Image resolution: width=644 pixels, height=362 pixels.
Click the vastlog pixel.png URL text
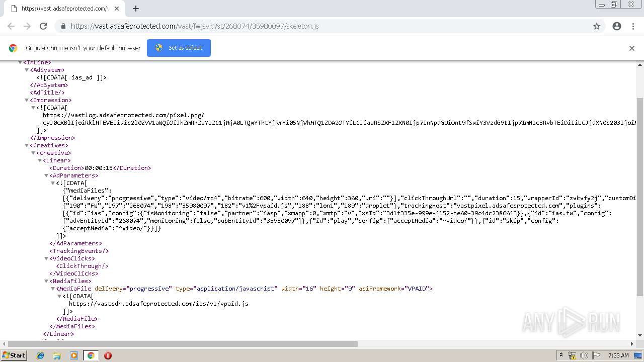coord(124,115)
